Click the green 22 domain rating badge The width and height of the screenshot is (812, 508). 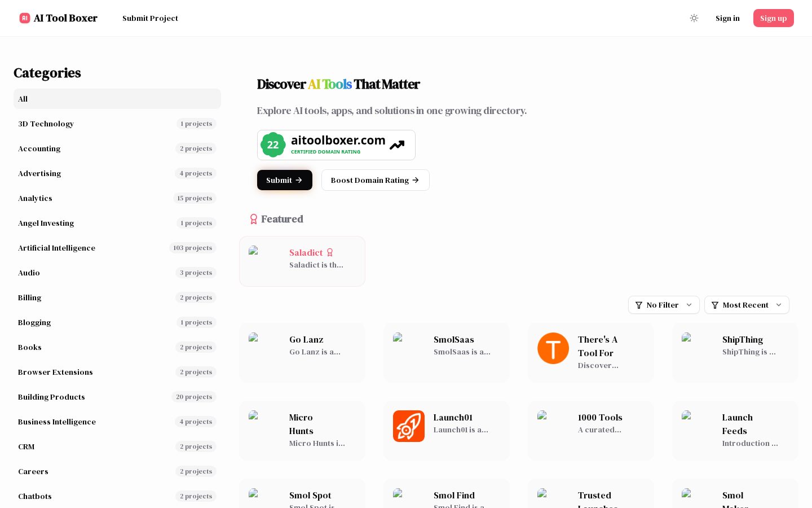pos(273,145)
